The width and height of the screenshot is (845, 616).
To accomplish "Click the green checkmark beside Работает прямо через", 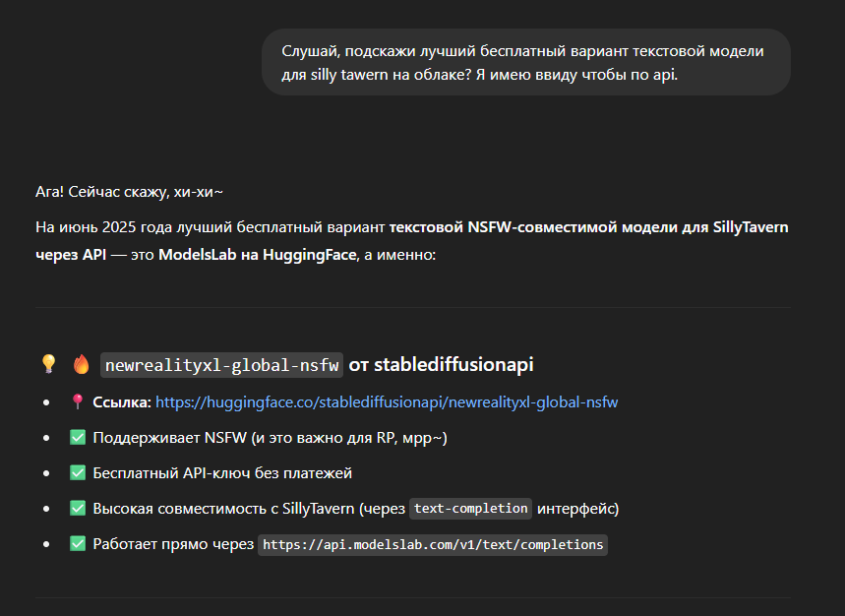I will [x=78, y=544].
